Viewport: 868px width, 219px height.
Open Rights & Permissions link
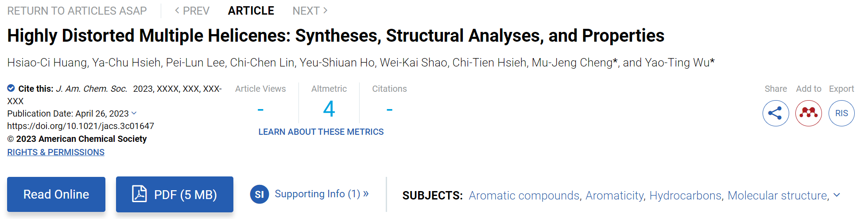click(x=56, y=152)
